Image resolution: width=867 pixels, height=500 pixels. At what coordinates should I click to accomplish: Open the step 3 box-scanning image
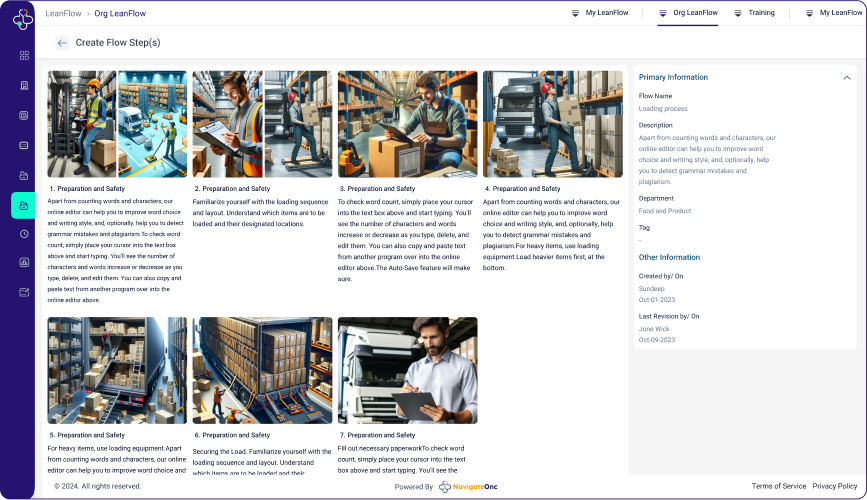click(407, 124)
